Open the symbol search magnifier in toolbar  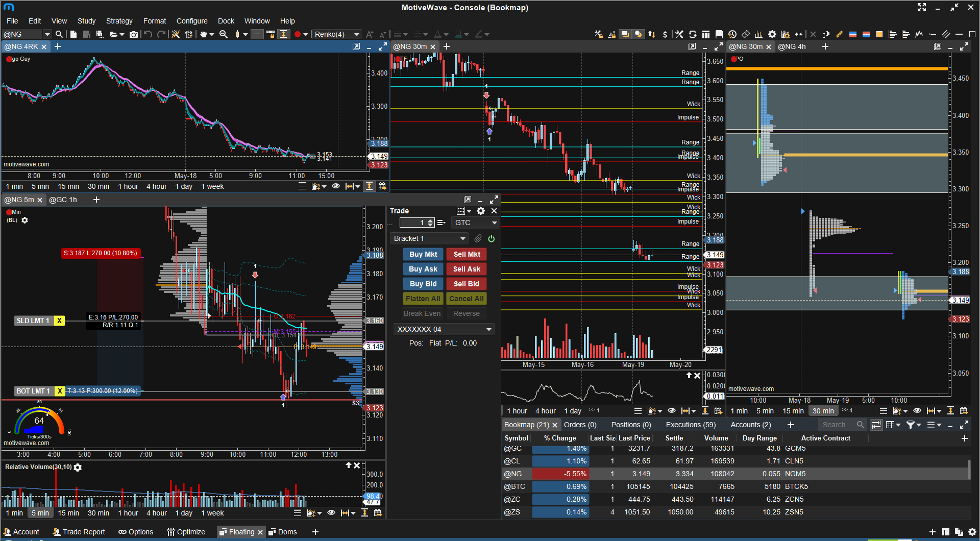(x=59, y=34)
